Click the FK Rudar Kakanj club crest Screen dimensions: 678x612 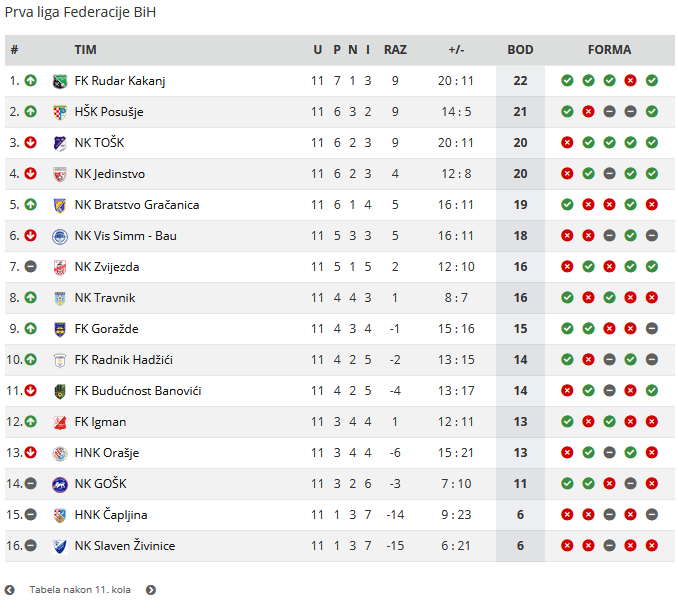click(60, 81)
